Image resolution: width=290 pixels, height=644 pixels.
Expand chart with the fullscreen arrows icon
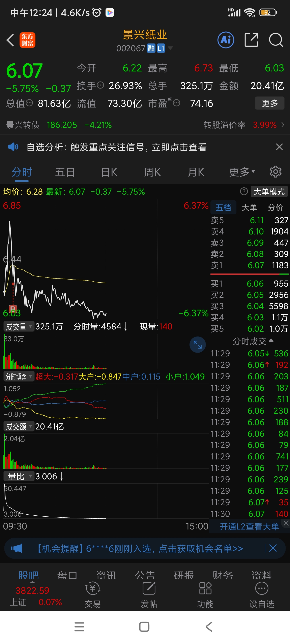click(197, 345)
